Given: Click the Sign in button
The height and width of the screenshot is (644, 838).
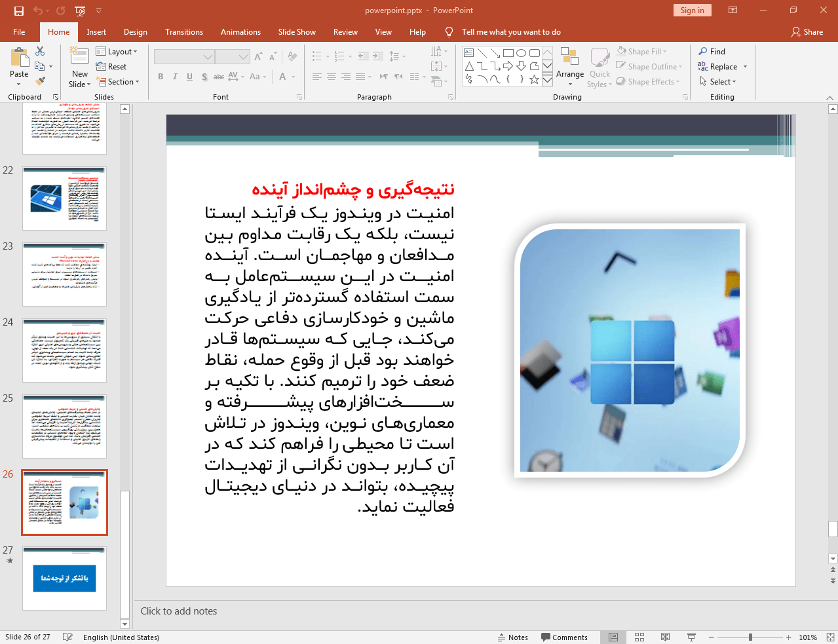Looking at the screenshot, I should point(692,10).
